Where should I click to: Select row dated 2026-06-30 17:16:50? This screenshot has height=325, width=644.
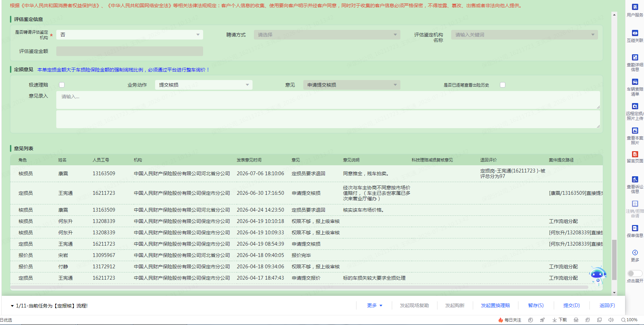306,193
